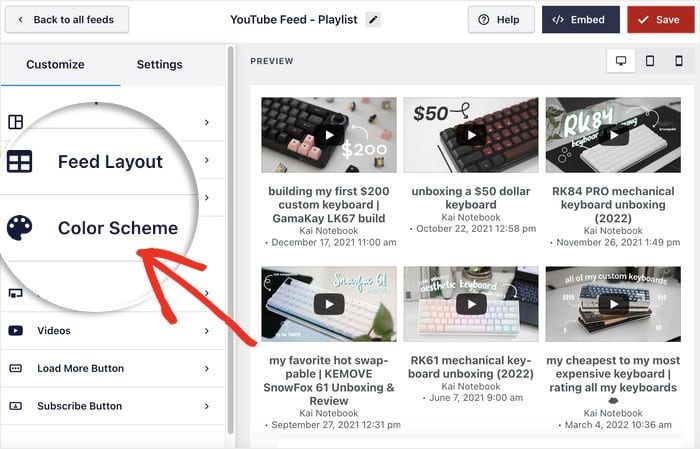Select desktop preview icon
700x449 pixels.
621,61
